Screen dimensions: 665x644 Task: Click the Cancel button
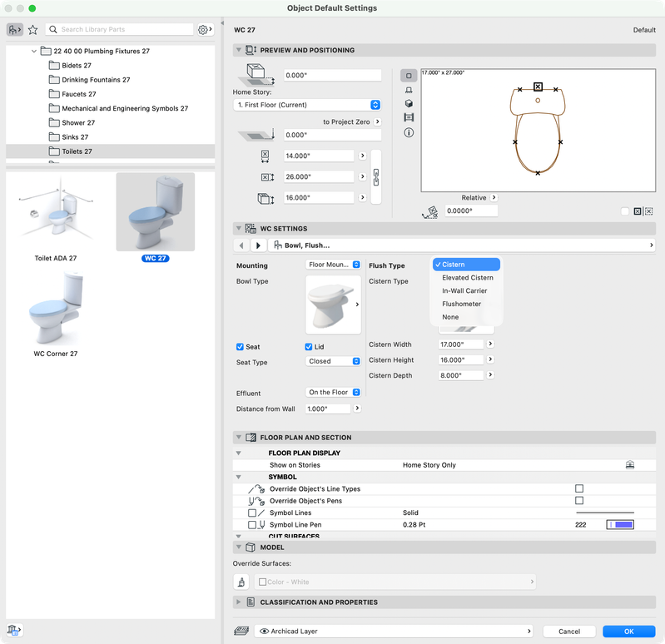pyautogui.click(x=569, y=632)
